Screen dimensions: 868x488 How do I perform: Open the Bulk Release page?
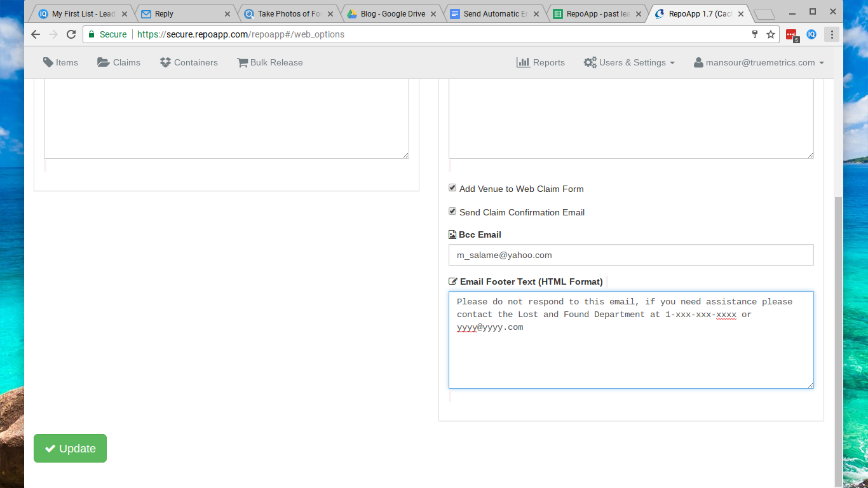(269, 62)
